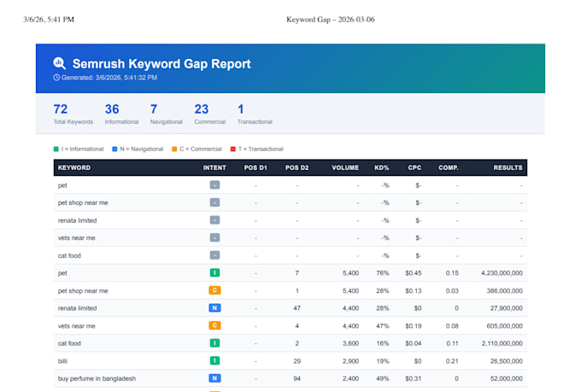Click the results value '4,230,000,000'
Image resolution: width=581 pixels, height=392 pixels.
click(502, 273)
